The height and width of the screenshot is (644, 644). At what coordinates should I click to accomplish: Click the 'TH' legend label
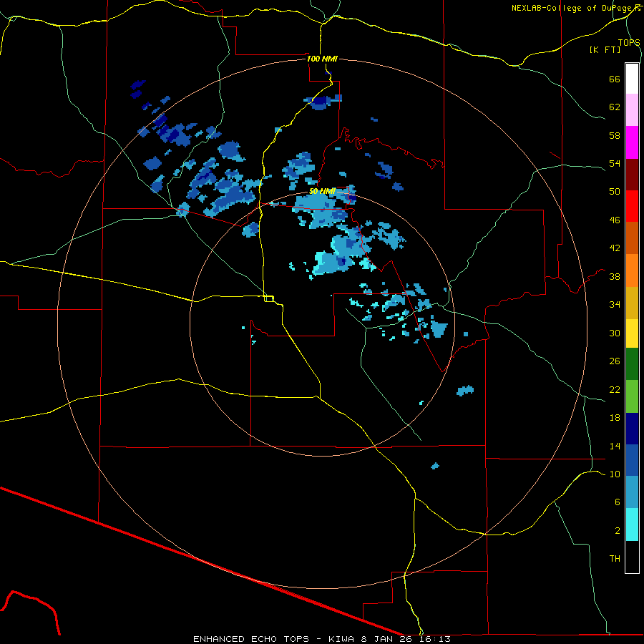[x=615, y=559]
